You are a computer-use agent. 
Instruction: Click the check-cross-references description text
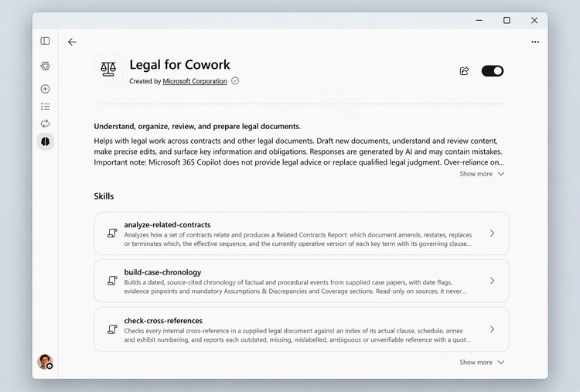(x=298, y=336)
